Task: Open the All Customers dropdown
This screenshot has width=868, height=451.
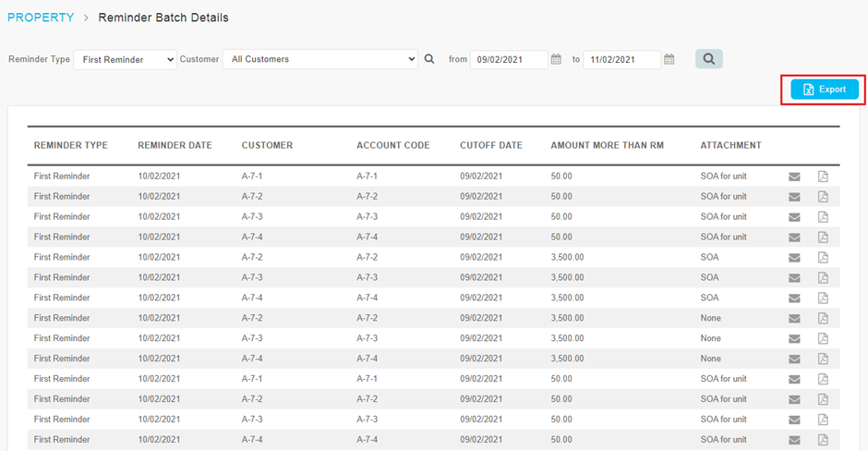Action: click(x=320, y=59)
